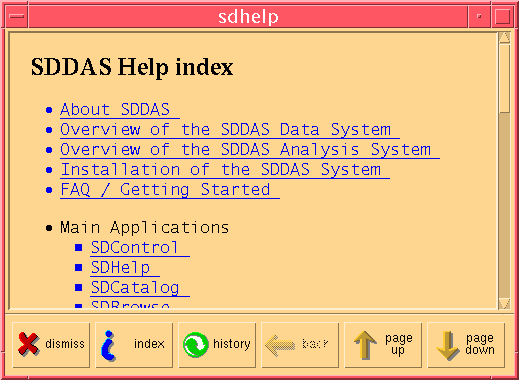The image size is (519, 380).
Task: Click the greyed-out back arrow icon
Action: (280, 346)
